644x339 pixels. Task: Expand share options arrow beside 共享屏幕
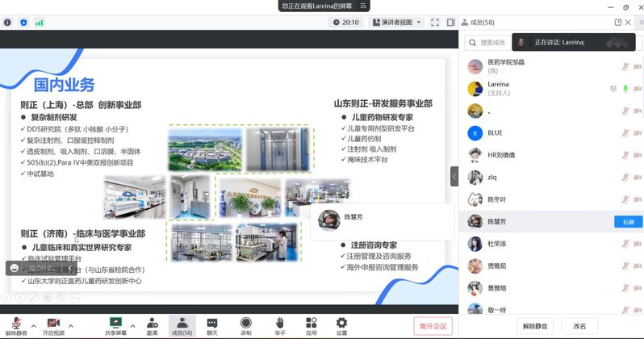(x=132, y=326)
